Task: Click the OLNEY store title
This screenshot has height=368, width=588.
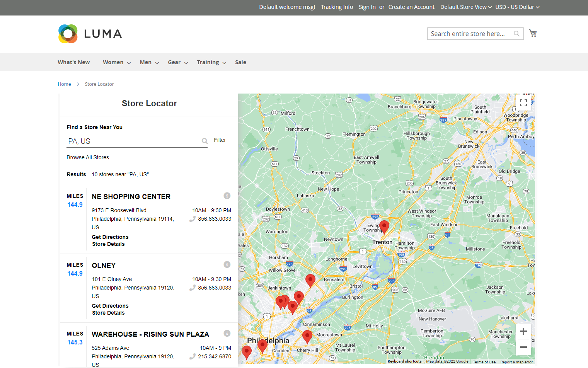Action: [104, 266]
